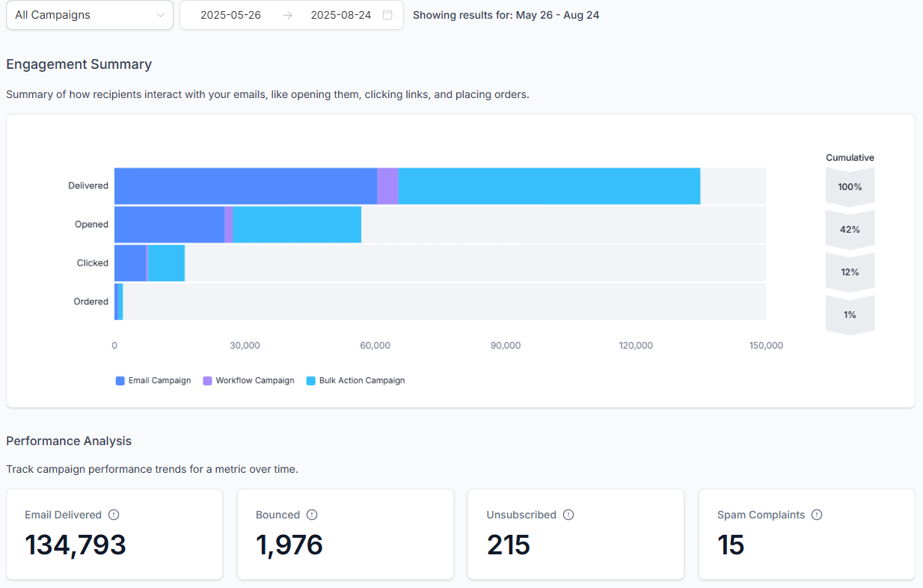Select the 42% cumulative funnel step
This screenshot has width=923, height=588.
tap(850, 230)
